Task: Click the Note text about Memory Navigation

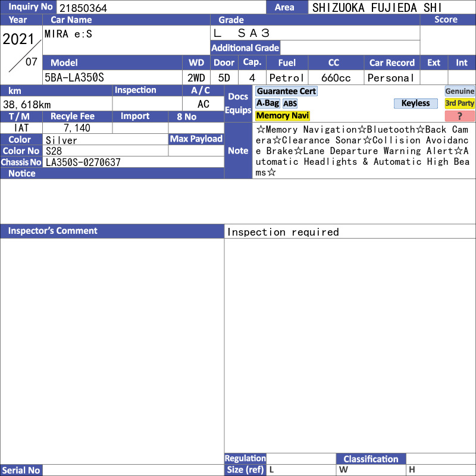Action: [362, 151]
